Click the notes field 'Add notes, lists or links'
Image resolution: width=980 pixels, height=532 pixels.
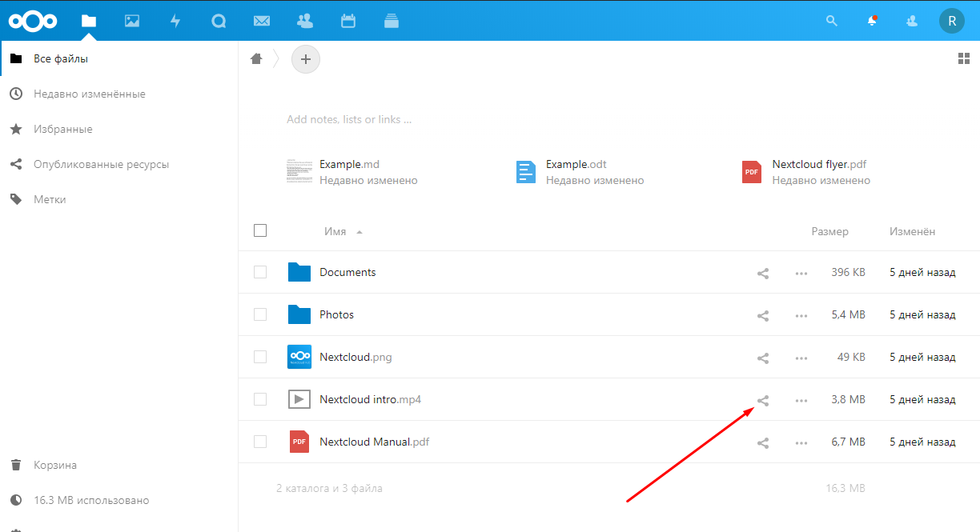tap(349, 119)
